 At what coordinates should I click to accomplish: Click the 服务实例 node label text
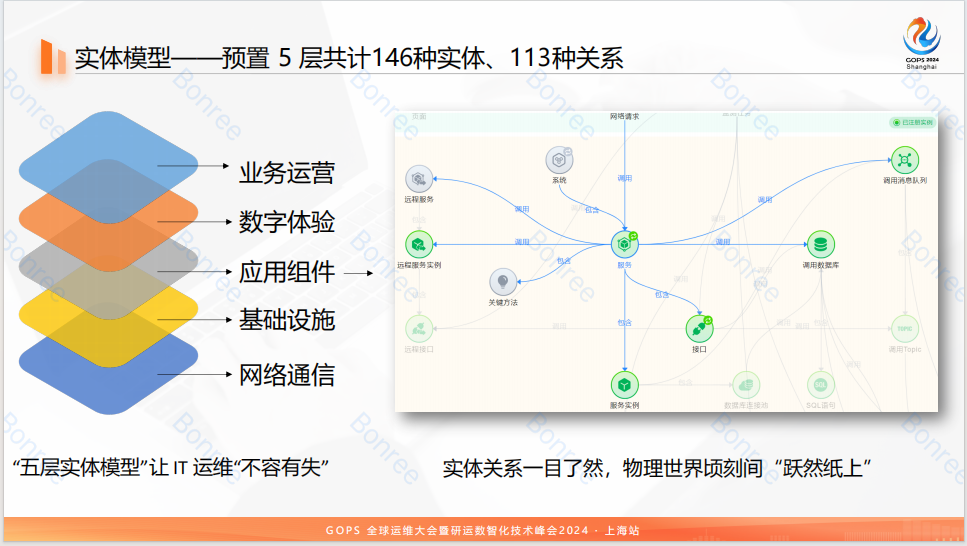[624, 405]
